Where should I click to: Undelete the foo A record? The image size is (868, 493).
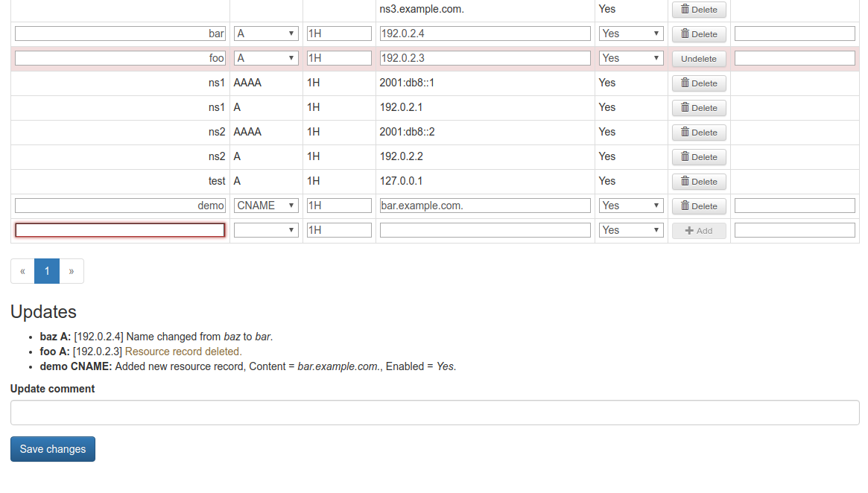699,59
